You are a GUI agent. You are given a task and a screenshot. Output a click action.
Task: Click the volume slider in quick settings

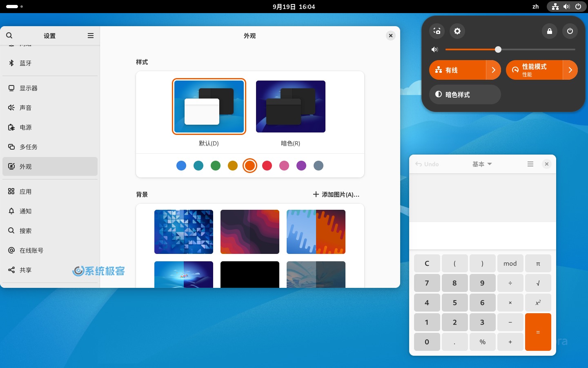point(510,49)
